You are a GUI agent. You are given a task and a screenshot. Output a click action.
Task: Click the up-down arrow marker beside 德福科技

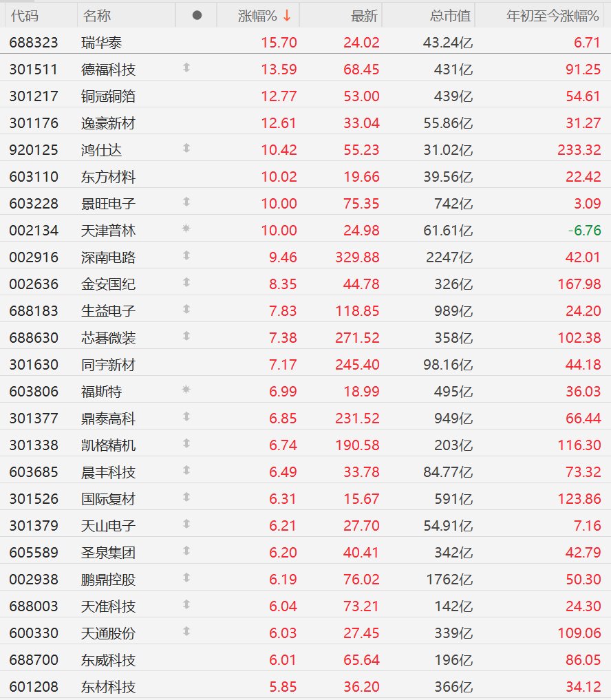186,67
